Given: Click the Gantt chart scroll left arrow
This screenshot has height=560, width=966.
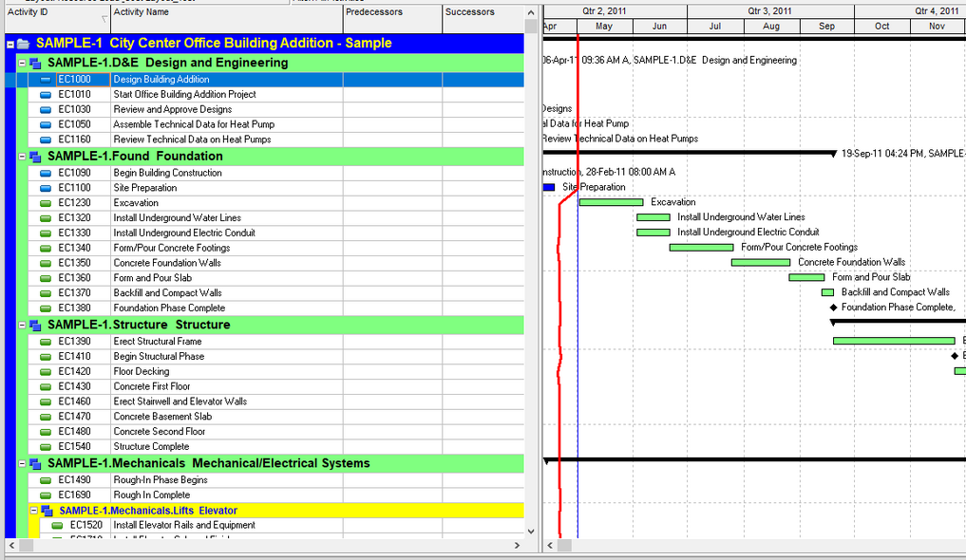Looking at the screenshot, I should [550, 545].
